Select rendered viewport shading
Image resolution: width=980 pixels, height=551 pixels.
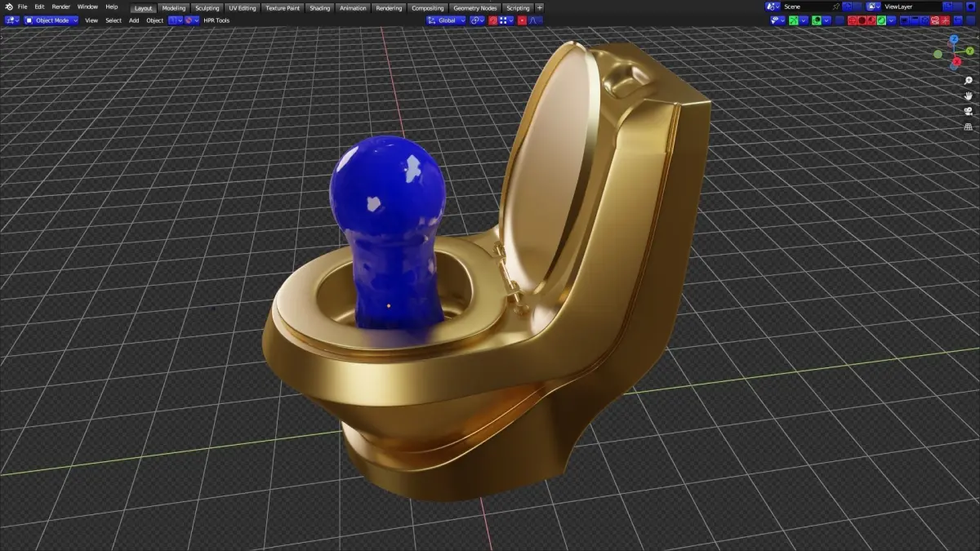click(881, 20)
